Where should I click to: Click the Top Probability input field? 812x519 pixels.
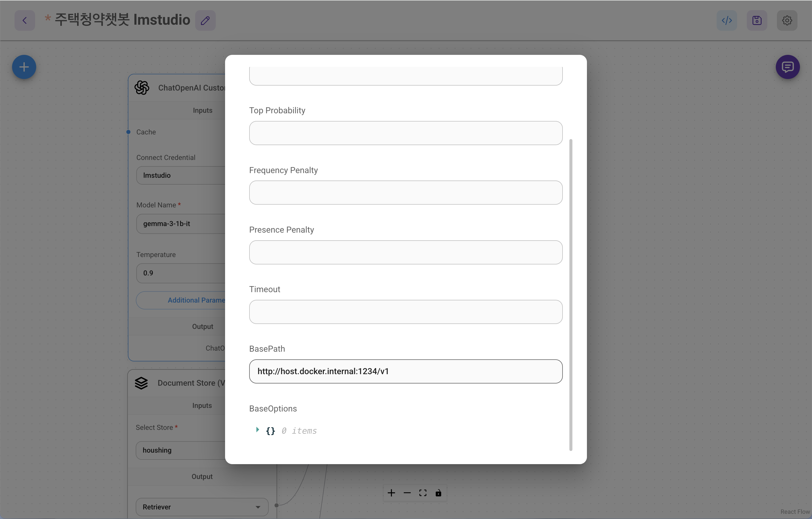[406, 133]
